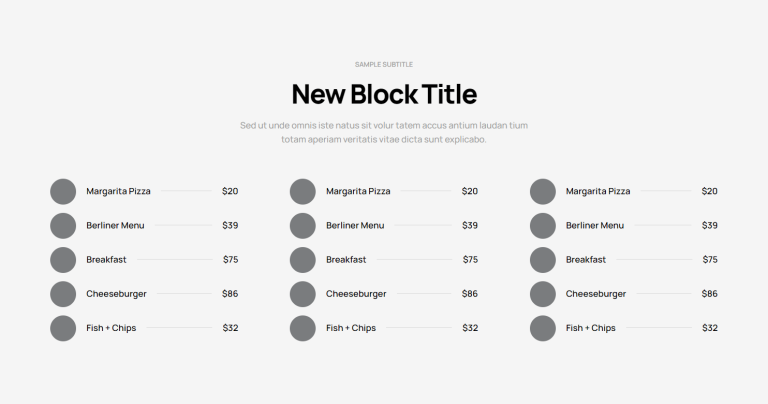The height and width of the screenshot is (404, 768).
Task: Click the "Berliner Menu" text in the middle column
Action: click(x=355, y=225)
